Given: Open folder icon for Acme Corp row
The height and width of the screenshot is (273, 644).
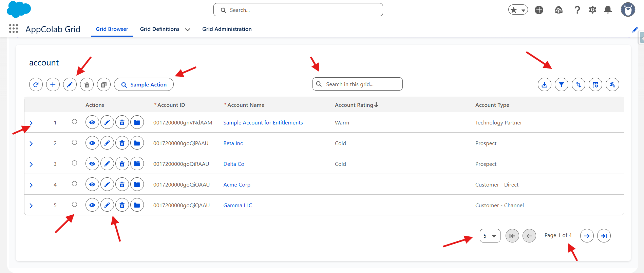Looking at the screenshot, I should [x=137, y=184].
